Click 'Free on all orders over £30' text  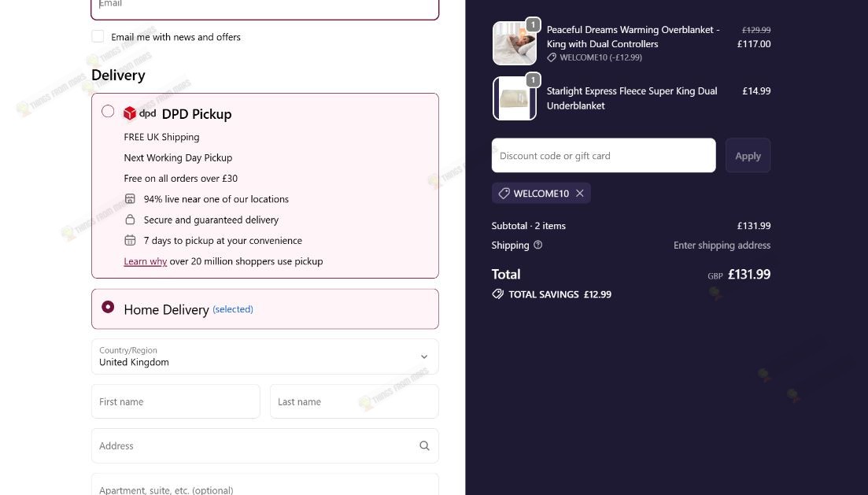180,179
